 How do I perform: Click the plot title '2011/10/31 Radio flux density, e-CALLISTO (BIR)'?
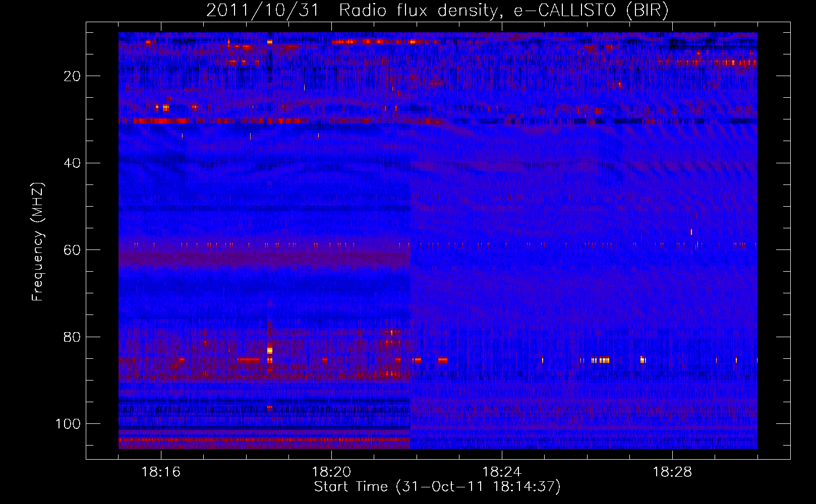(437, 11)
